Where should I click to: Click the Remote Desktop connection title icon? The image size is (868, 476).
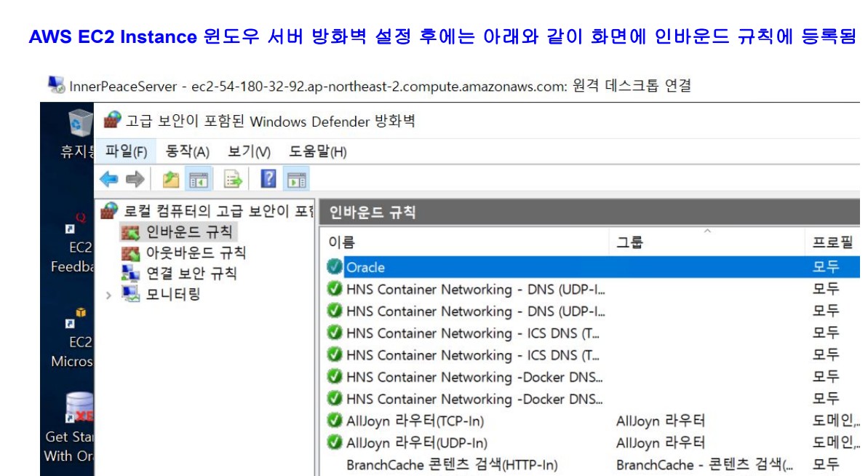click(x=56, y=84)
